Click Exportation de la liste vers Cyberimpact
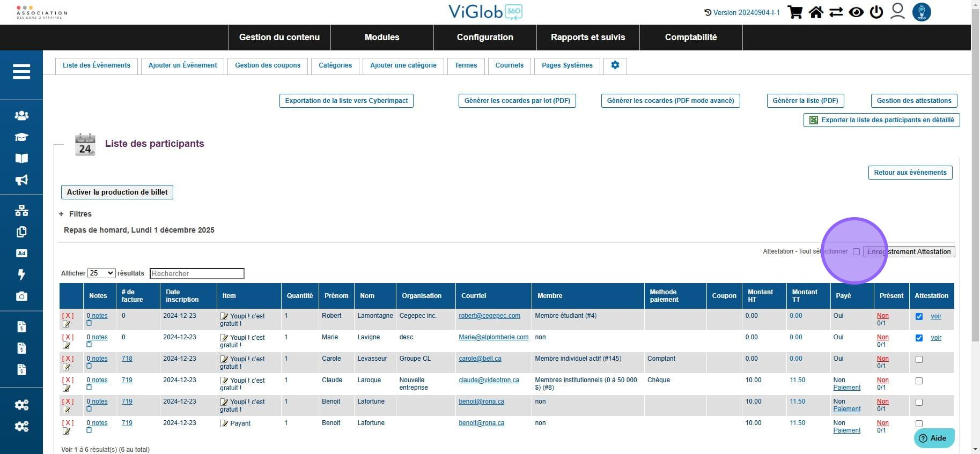 347,101
